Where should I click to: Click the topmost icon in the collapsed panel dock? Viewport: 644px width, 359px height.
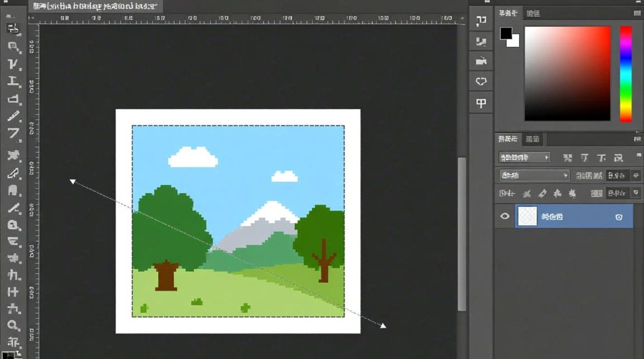point(481,20)
